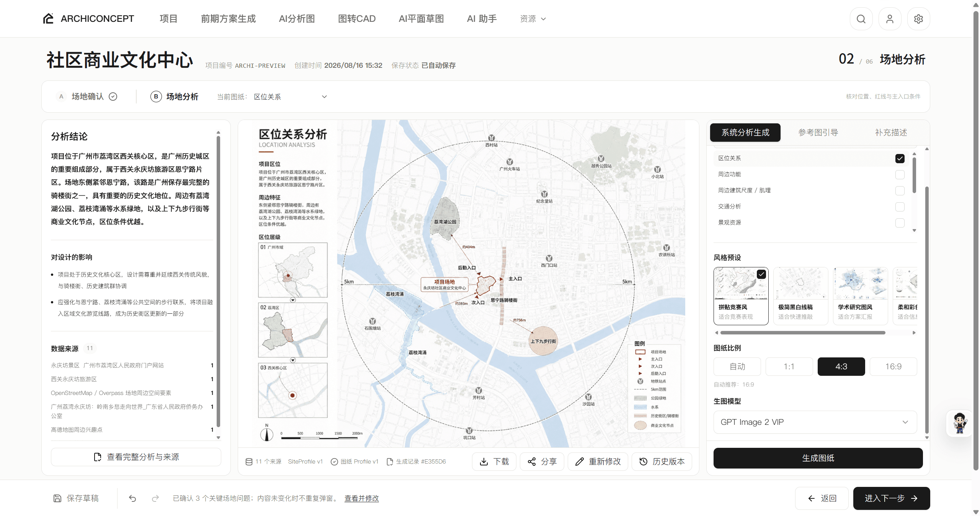The image size is (980, 516).
Task: Open the assistant avatar floating icon
Action: tap(959, 423)
